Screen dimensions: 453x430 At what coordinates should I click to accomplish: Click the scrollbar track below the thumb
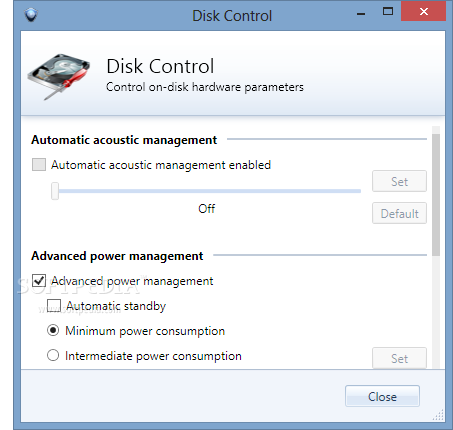click(x=436, y=312)
